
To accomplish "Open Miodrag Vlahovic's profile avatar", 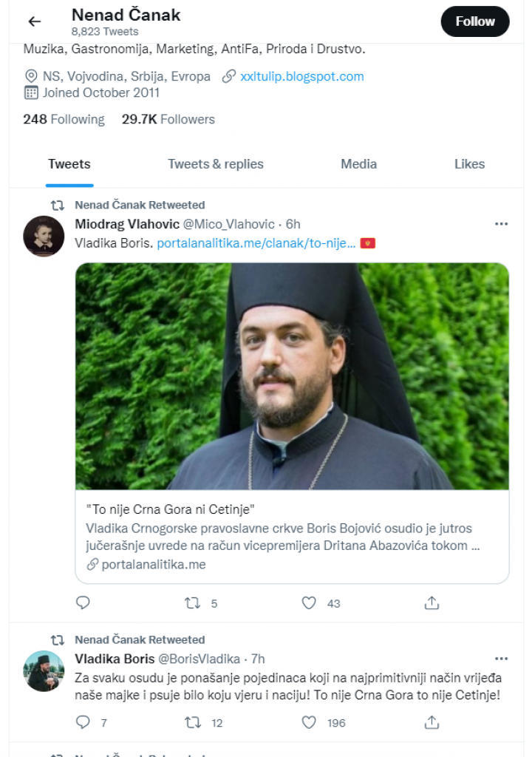I will pos(44,236).
